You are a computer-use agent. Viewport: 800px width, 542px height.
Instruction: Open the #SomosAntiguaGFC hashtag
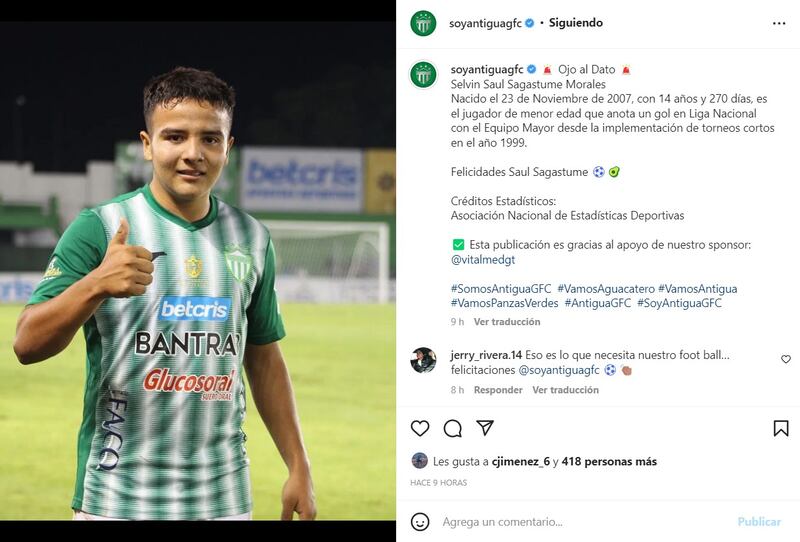pyautogui.click(x=501, y=288)
